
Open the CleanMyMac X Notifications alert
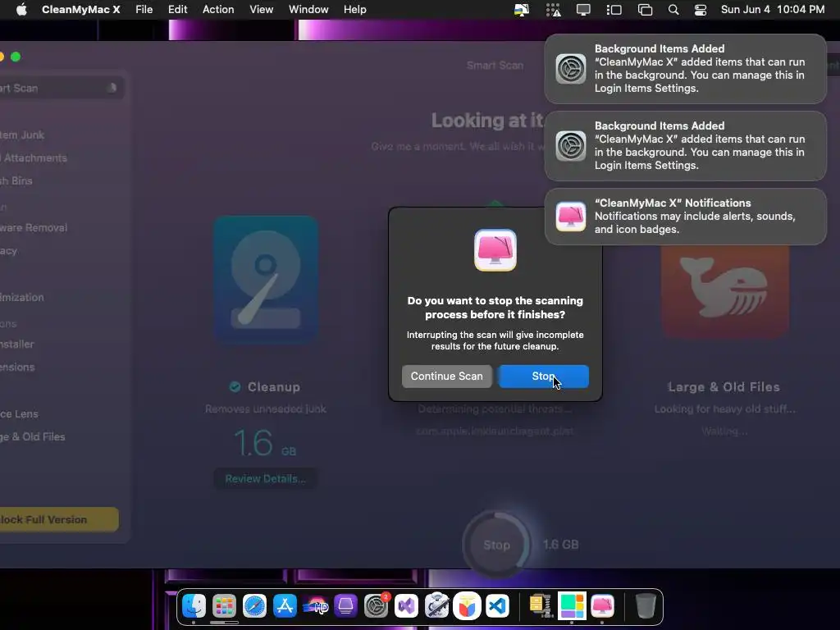[685, 217]
